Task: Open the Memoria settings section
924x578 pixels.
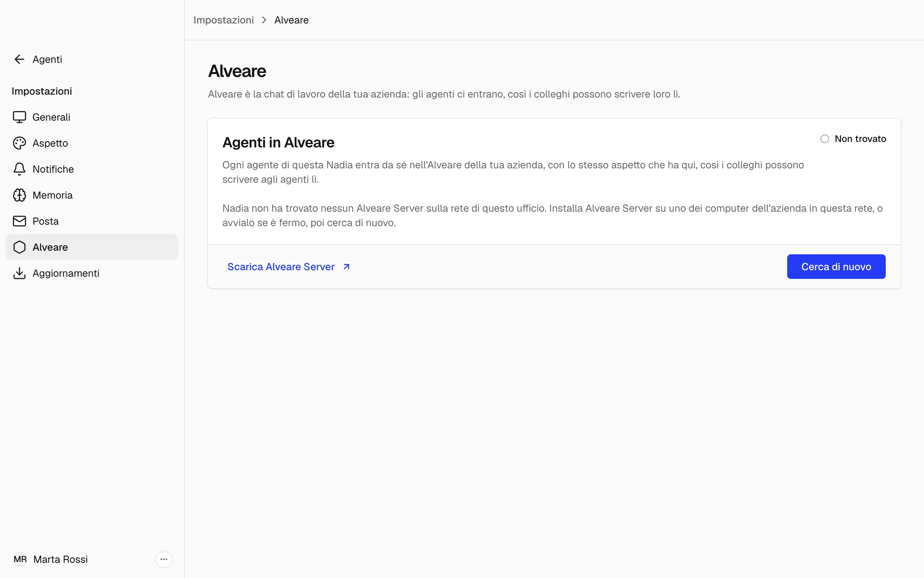Action: pyautogui.click(x=92, y=195)
